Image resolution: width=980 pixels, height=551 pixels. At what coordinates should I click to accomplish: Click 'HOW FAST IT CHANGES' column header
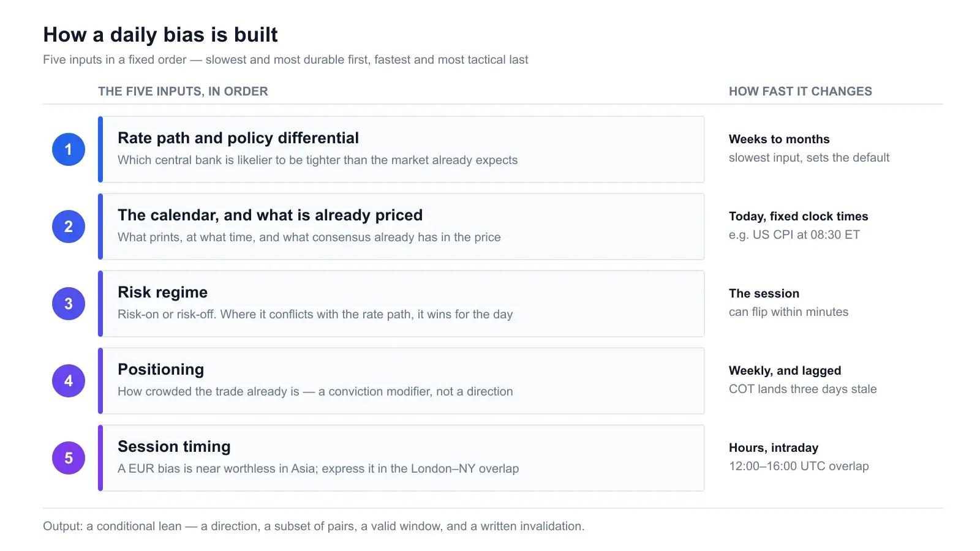801,91
